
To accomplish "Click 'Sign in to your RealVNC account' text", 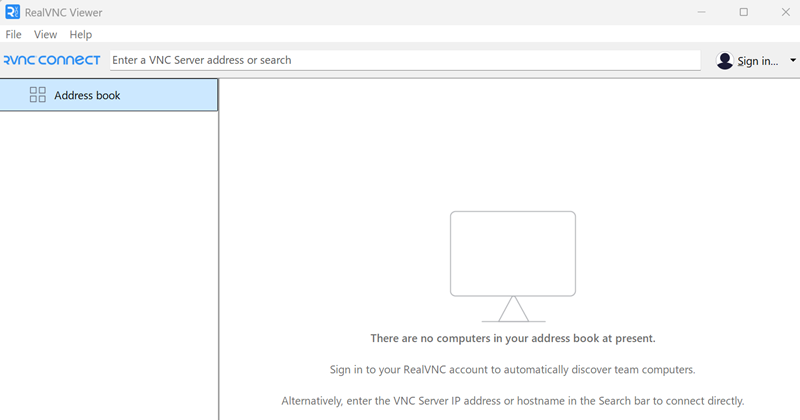I will coord(512,369).
